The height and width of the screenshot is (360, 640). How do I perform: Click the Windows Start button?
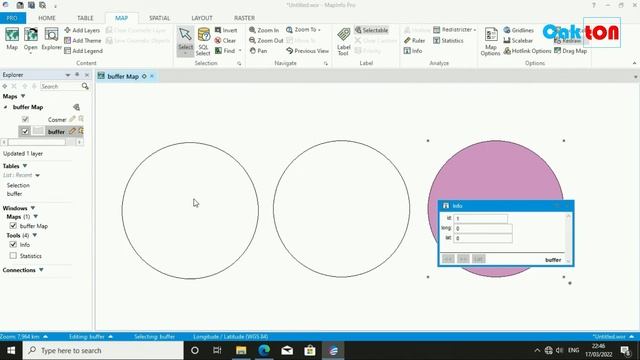[x=11, y=351]
